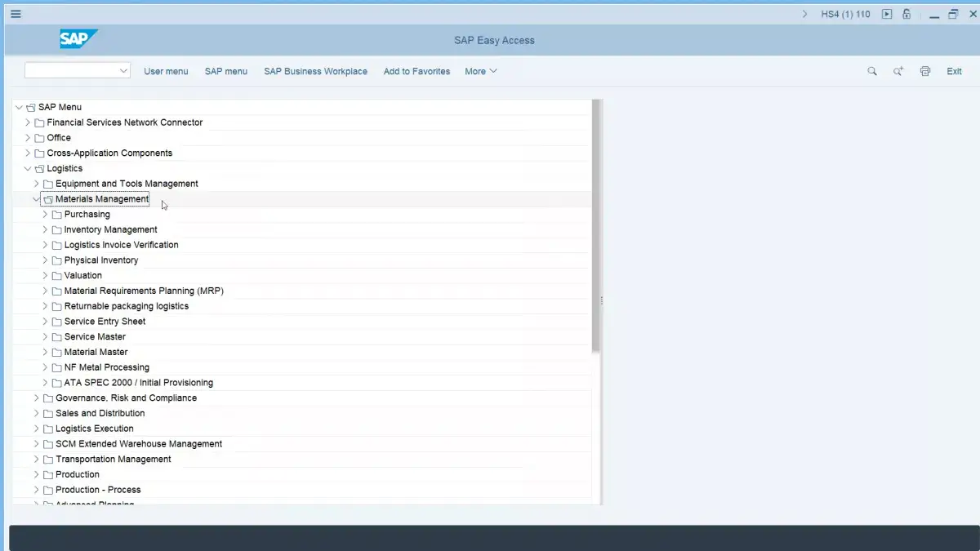The height and width of the screenshot is (551, 980).
Task: Click the open Logistics folder icon
Action: pos(39,168)
